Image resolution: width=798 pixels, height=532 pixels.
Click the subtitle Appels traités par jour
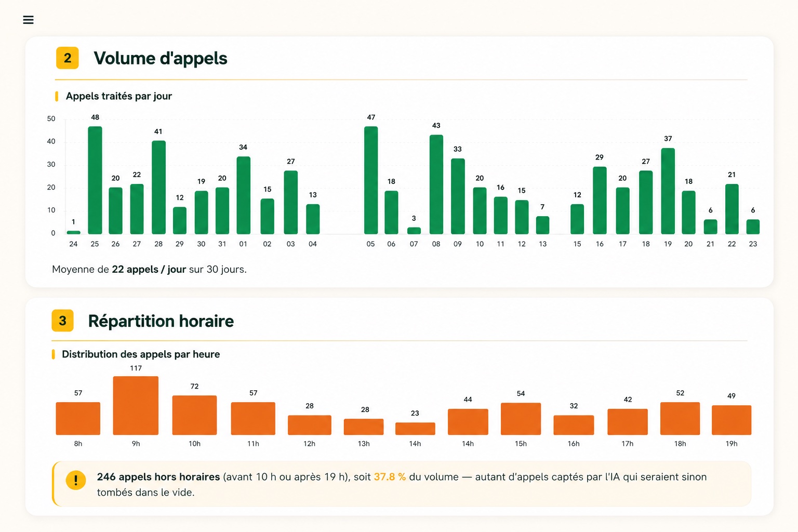tap(119, 96)
